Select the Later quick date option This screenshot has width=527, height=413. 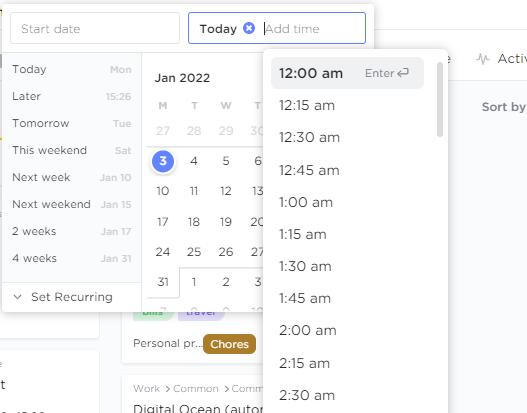[72, 96]
